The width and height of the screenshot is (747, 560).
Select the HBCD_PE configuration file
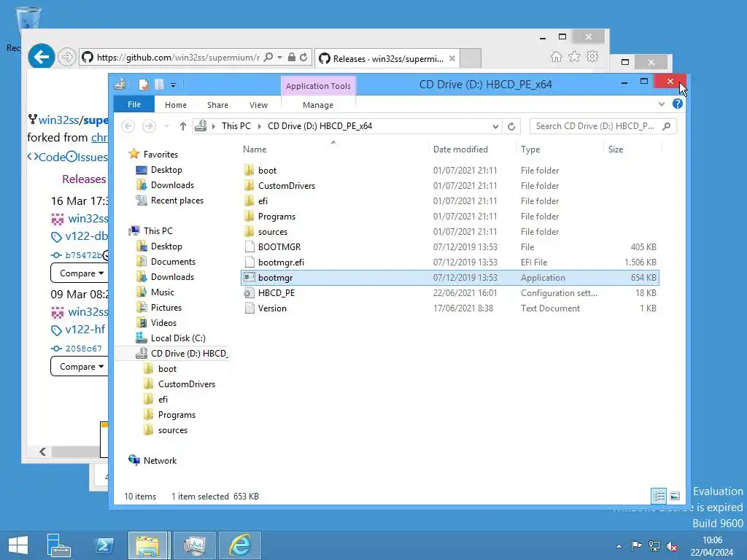pyautogui.click(x=450, y=293)
